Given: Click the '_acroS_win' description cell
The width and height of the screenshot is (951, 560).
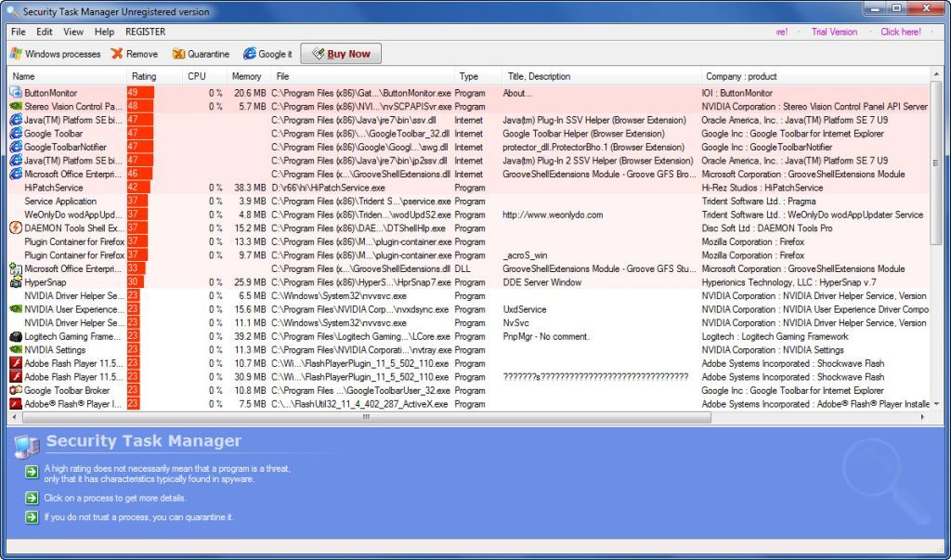Looking at the screenshot, I should pos(526,255).
